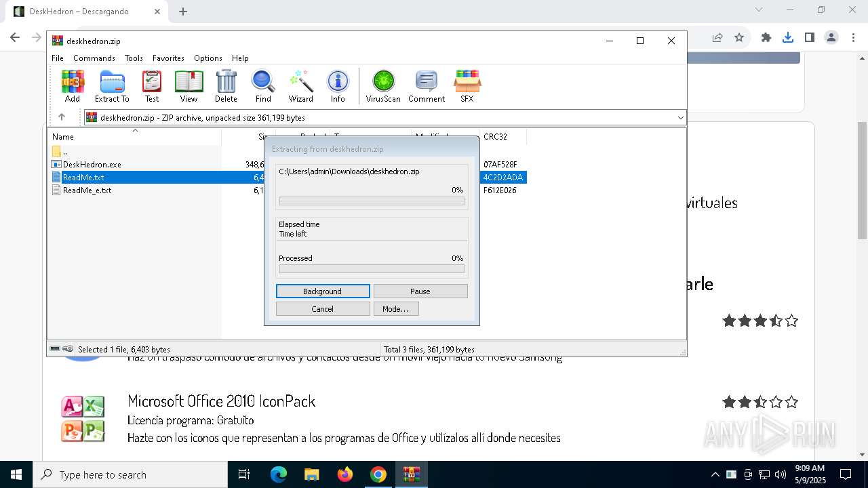Viewport: 868px width, 488px height.
Task: Go up one folder with the arrow icon
Action: click(62, 117)
